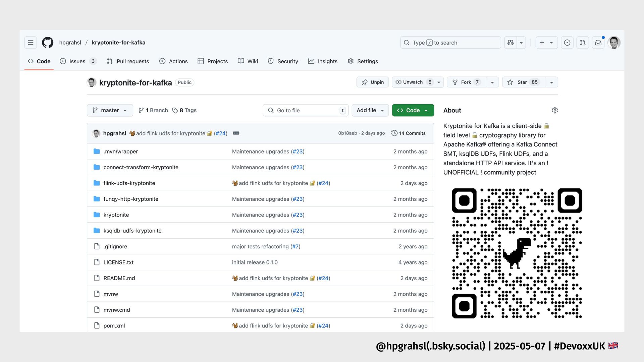Image resolution: width=644 pixels, height=362 pixels.
Task: Click the GitHub octocat logo
Action: (x=48, y=43)
